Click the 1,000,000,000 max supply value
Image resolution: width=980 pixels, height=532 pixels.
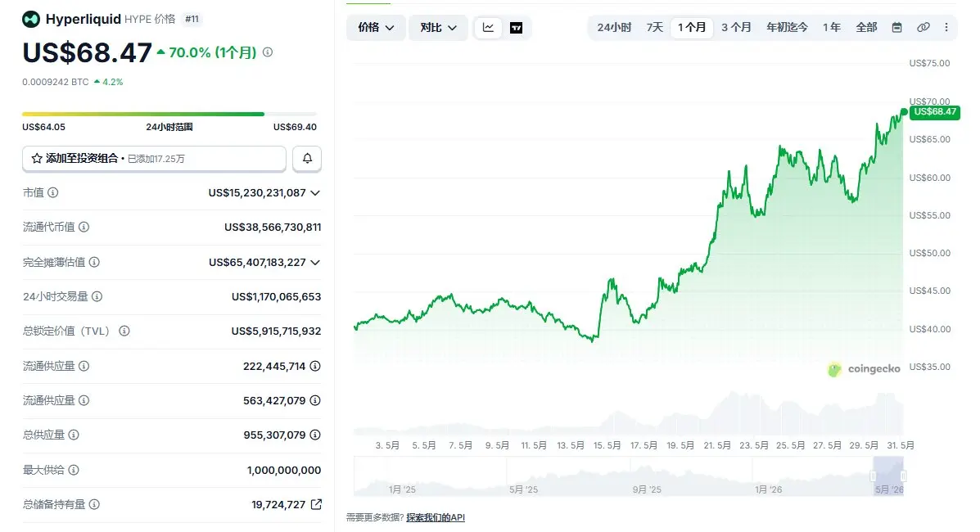point(284,470)
